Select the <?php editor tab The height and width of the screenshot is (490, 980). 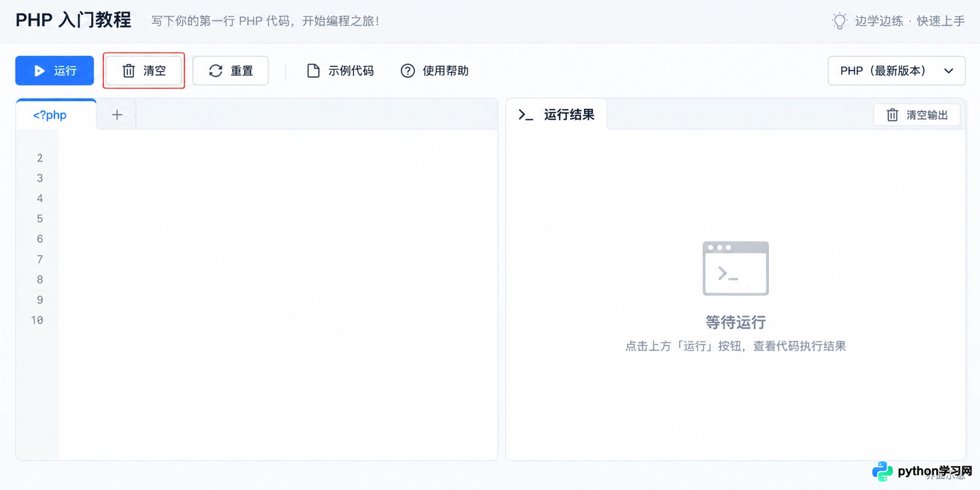tap(56, 114)
